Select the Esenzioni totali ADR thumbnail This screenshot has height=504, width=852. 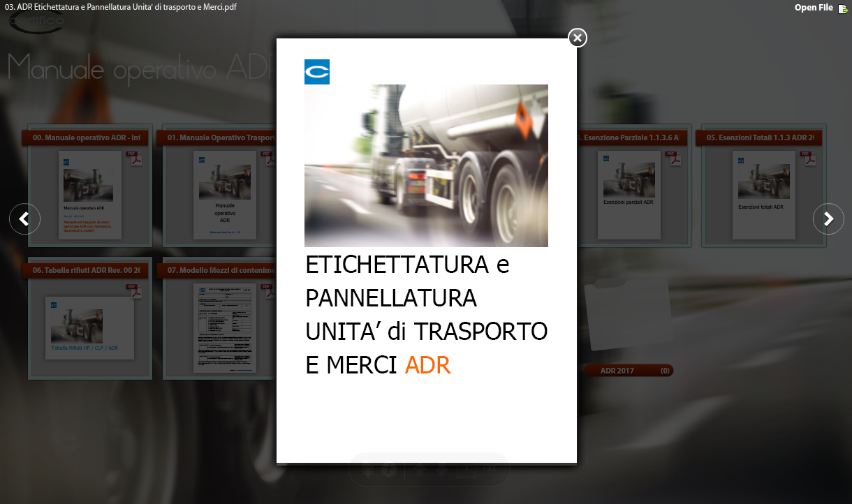(x=763, y=195)
